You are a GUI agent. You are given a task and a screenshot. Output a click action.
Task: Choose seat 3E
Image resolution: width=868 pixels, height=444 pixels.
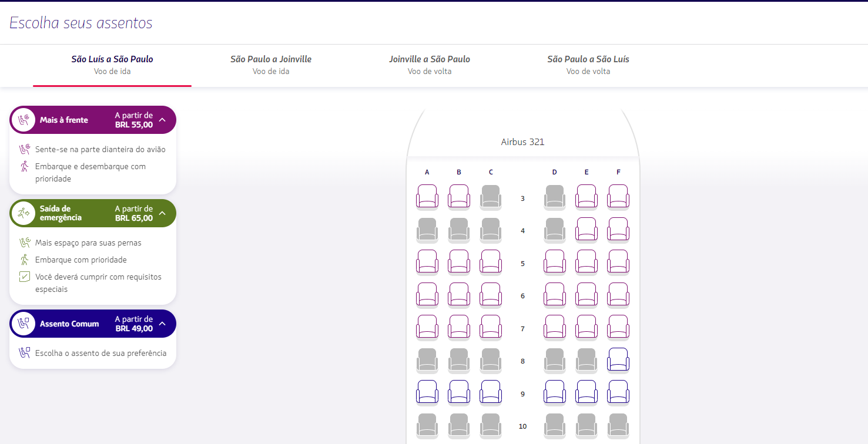pos(587,197)
